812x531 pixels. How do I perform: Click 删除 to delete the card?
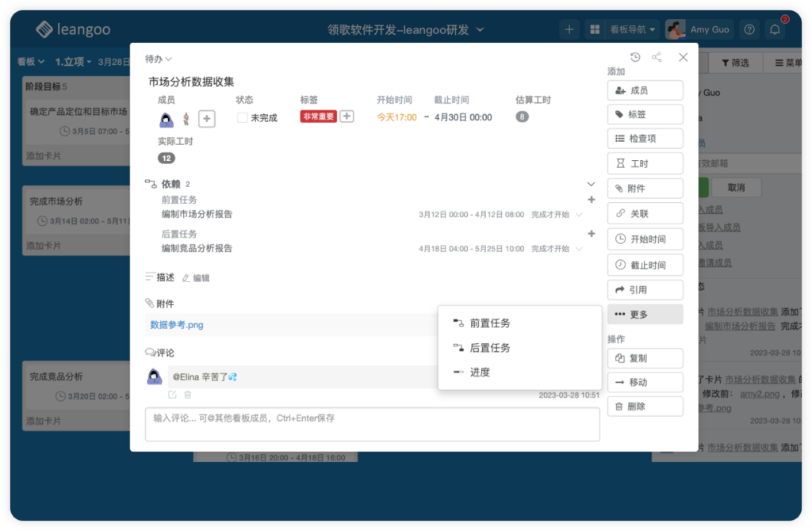point(645,406)
